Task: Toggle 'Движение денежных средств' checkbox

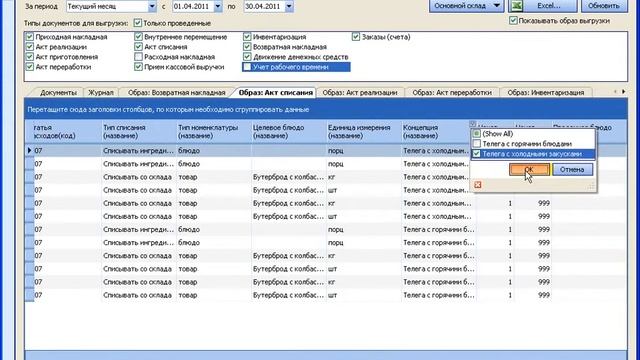Action: pos(247,57)
